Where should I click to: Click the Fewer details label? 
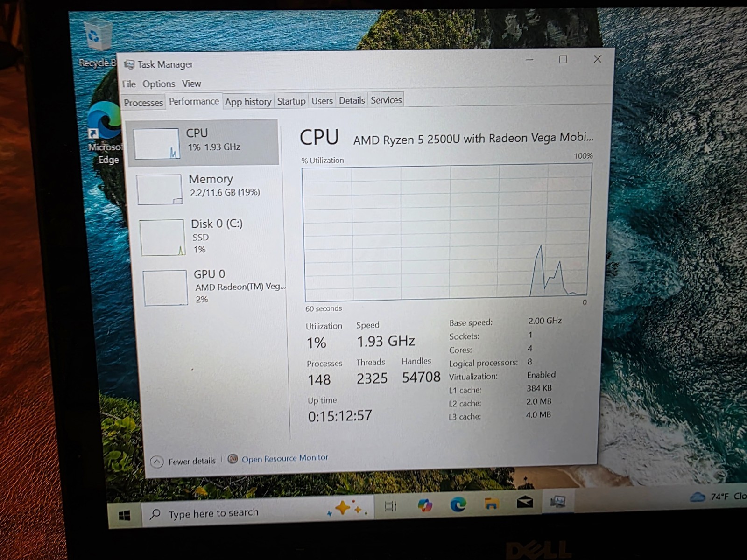click(192, 461)
